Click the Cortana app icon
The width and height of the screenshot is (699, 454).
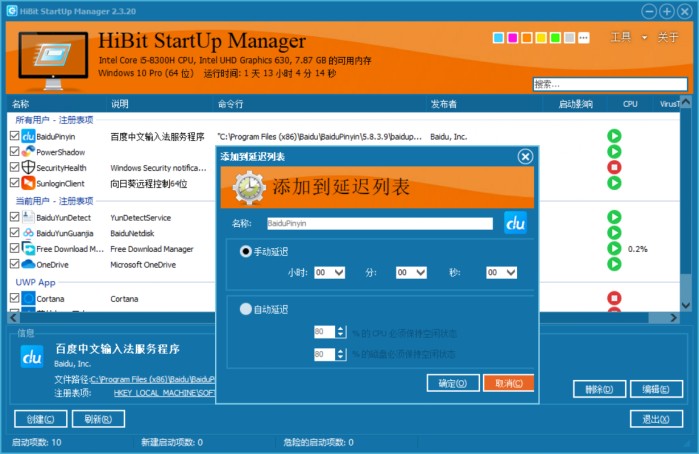(28, 298)
